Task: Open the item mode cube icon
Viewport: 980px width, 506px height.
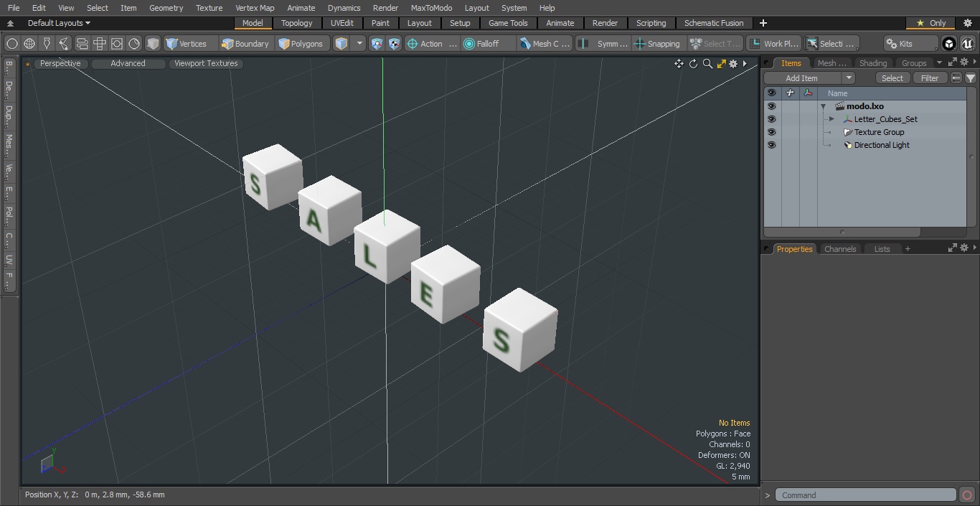Action: pos(341,44)
